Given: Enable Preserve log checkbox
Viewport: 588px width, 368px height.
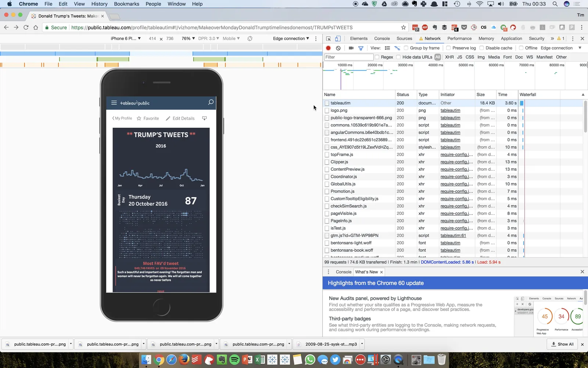Looking at the screenshot, I should pyautogui.click(x=448, y=48).
